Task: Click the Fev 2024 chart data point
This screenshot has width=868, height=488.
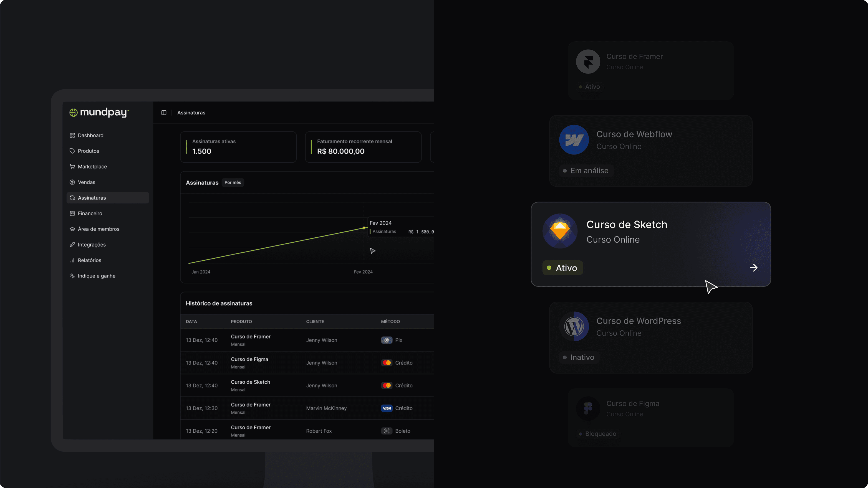Action: (364, 228)
